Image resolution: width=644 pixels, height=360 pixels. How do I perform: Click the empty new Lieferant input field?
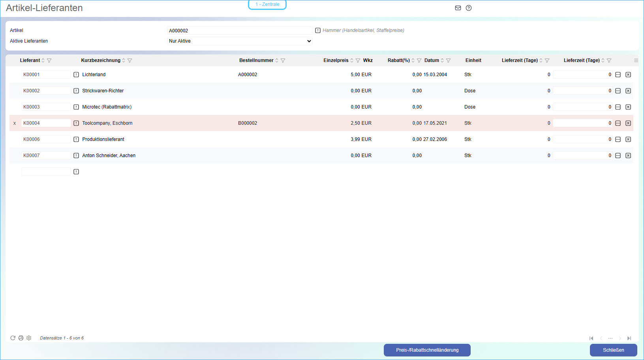coord(46,172)
